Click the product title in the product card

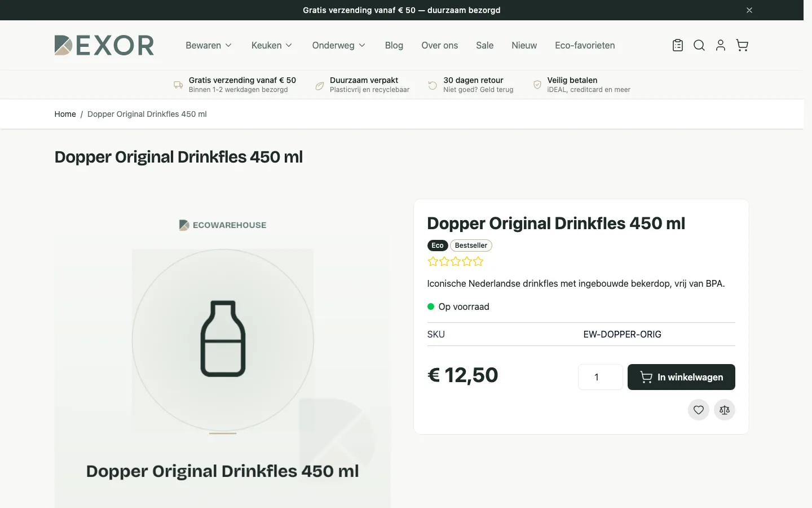pos(556,224)
